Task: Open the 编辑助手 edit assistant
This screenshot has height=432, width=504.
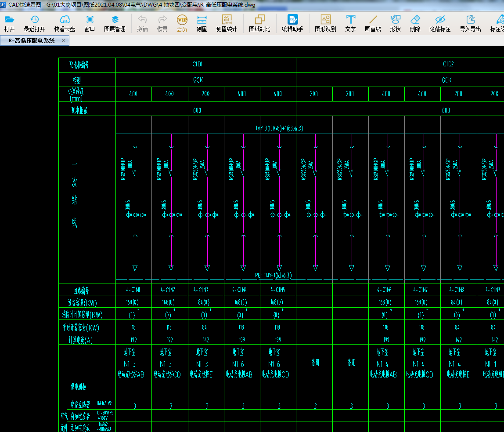Action: 292,23
